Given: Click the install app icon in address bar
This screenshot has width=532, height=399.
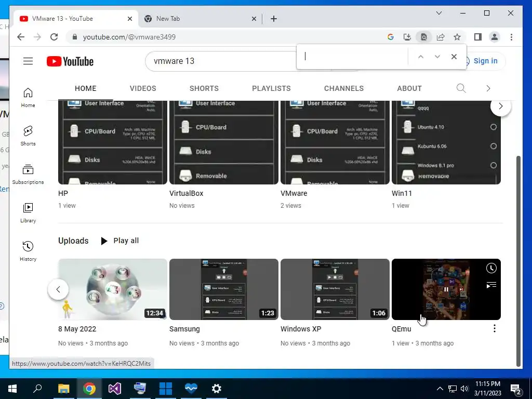Looking at the screenshot, I should [407, 37].
